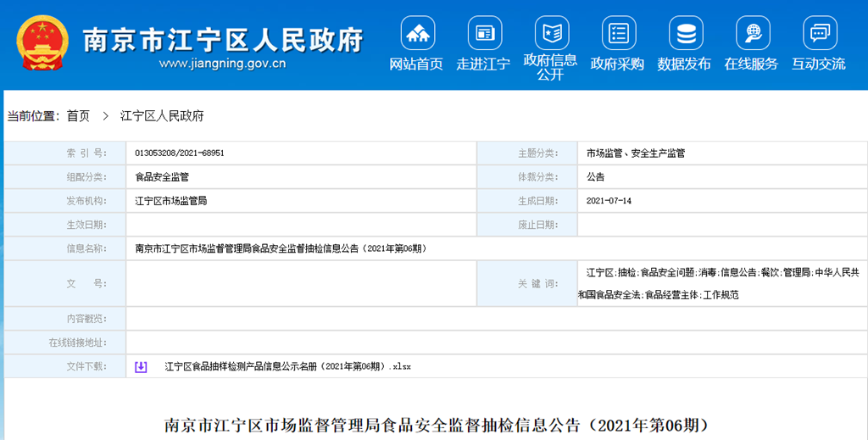Screen dimensions: 868x440
Task: Go to 在线服务 menu label
Action: tap(751, 64)
